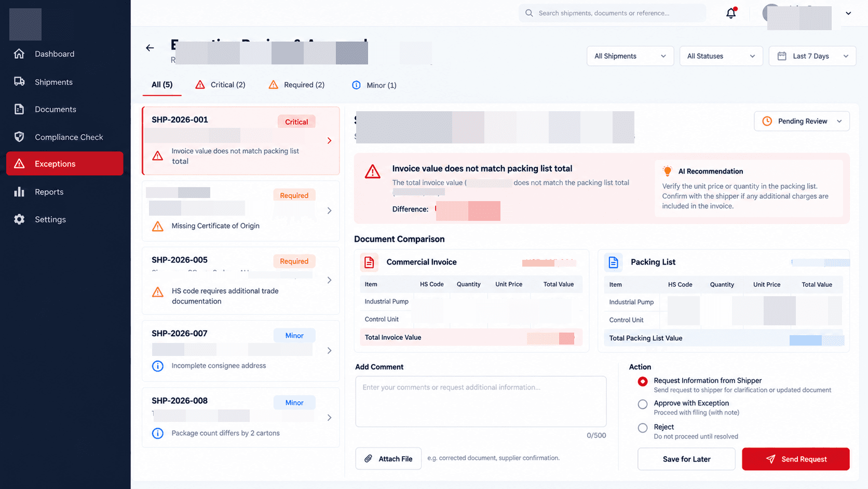Switch to the All (5) tab
Viewport: 868px width, 489px height.
(x=162, y=85)
